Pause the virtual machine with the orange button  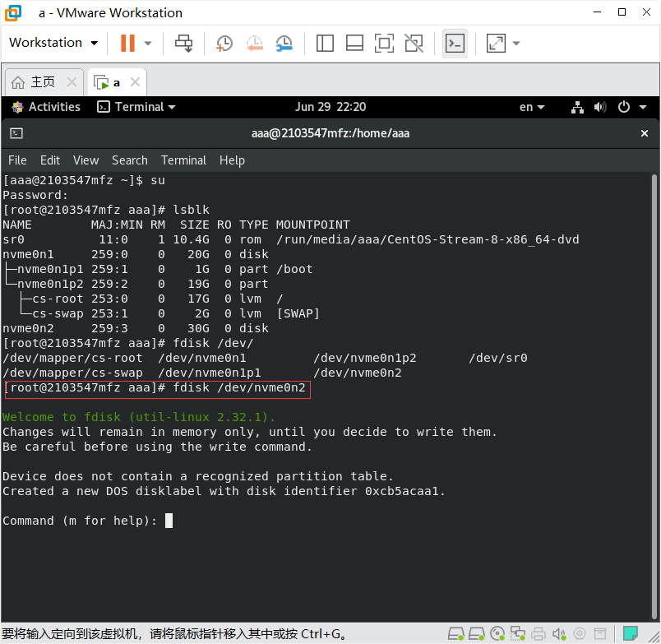127,43
